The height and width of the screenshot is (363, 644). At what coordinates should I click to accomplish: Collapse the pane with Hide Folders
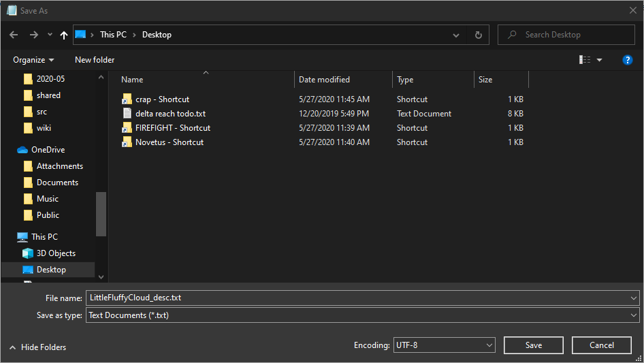[x=37, y=347]
